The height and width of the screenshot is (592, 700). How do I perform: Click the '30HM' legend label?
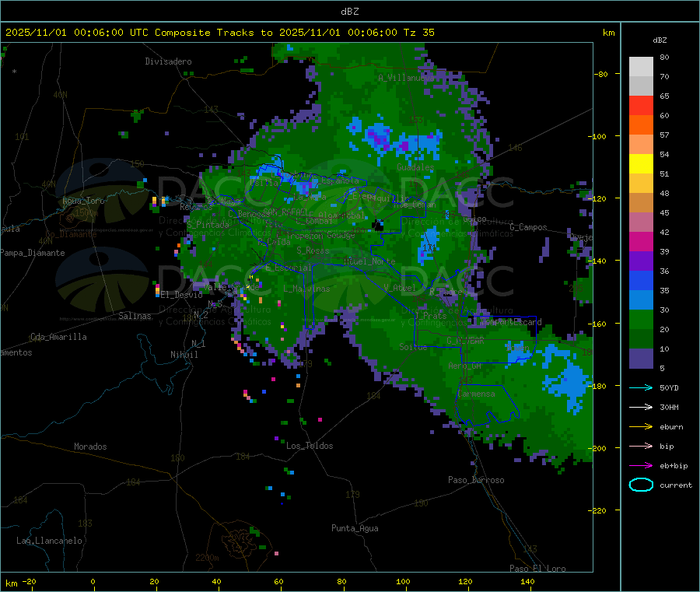point(669,407)
